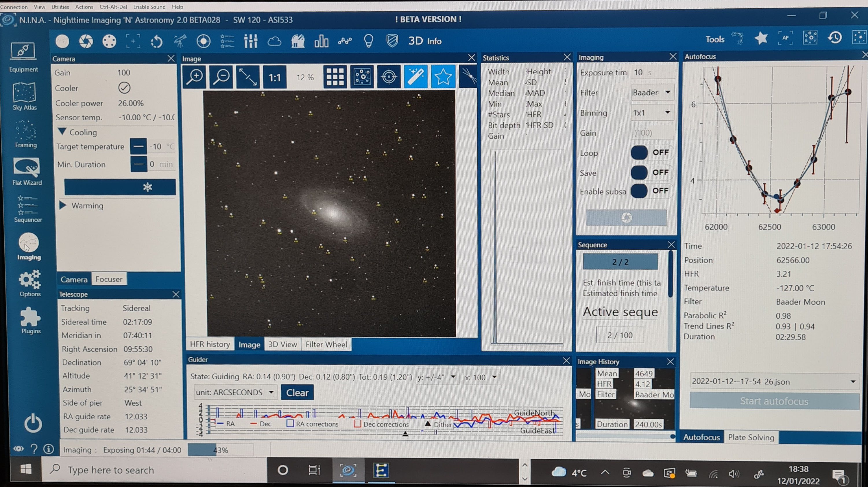868x487 pixels.
Task: Open the guider unit ARCSECONDS dropdown
Action: point(235,392)
